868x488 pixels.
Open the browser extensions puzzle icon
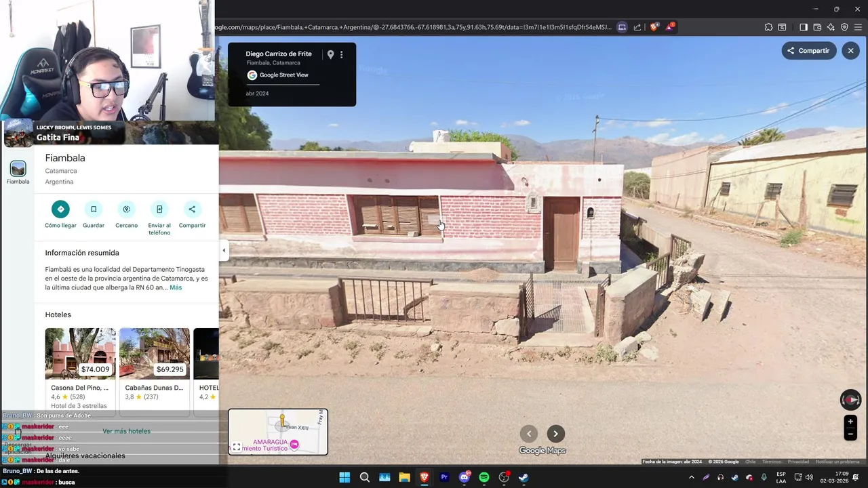click(768, 27)
